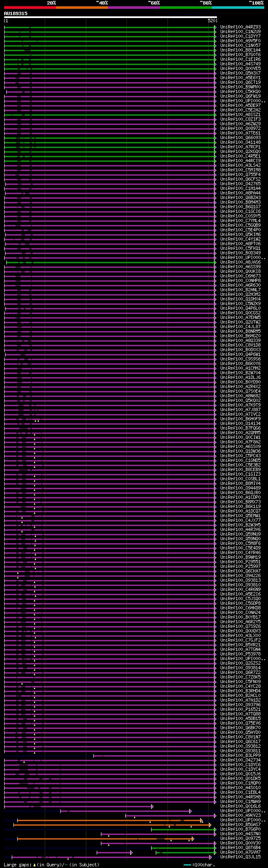Screen dimensions: 268x868
Task: Click label UniRef100_Q755F4
Action: click(x=240, y=174)
